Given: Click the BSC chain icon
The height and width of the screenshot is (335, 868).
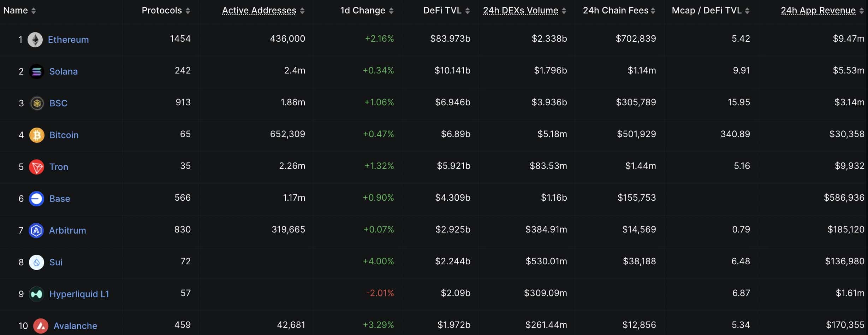Looking at the screenshot, I should pyautogui.click(x=36, y=103).
